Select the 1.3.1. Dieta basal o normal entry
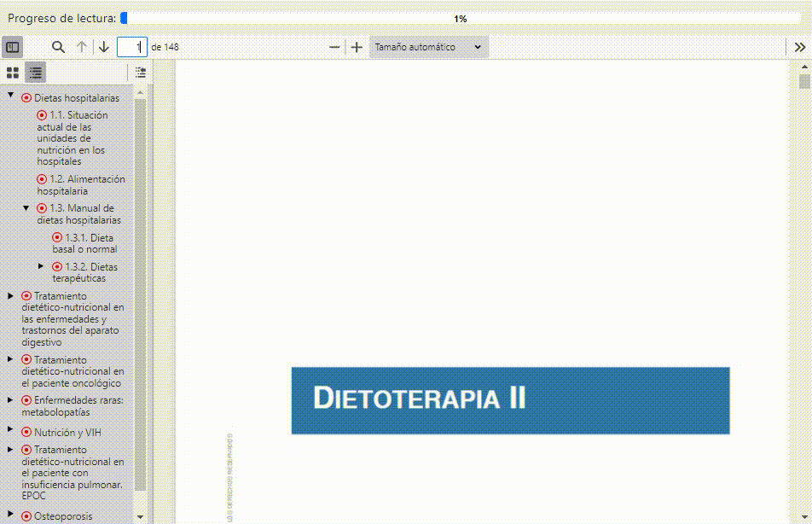 pyautogui.click(x=85, y=242)
